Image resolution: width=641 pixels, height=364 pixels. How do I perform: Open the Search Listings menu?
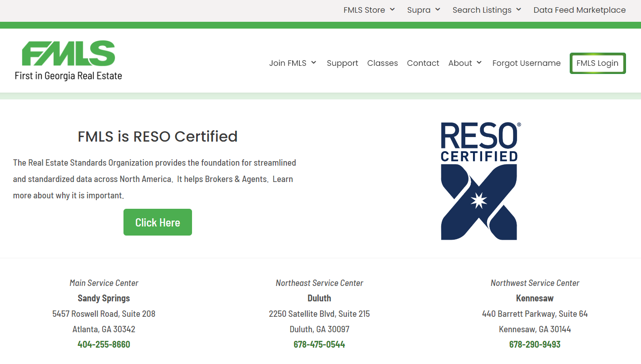tap(482, 10)
